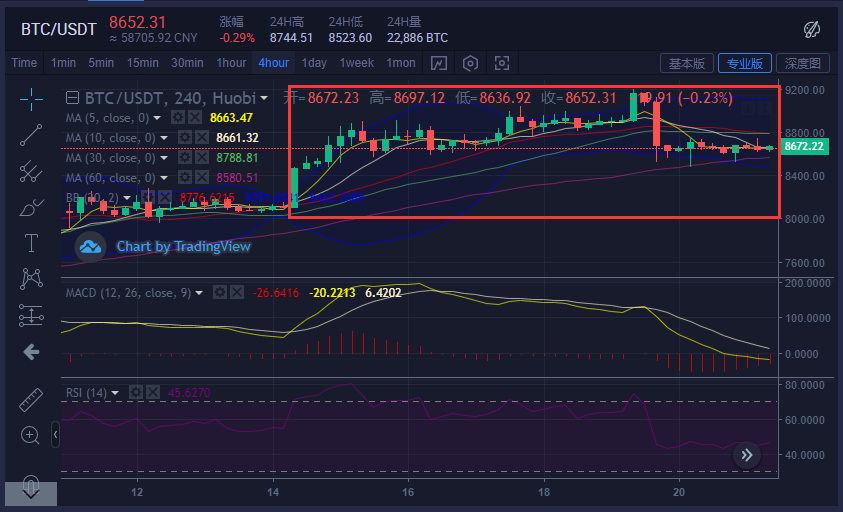Click the left back arrow icon
Viewport: 843px width, 512px height.
pos(31,352)
